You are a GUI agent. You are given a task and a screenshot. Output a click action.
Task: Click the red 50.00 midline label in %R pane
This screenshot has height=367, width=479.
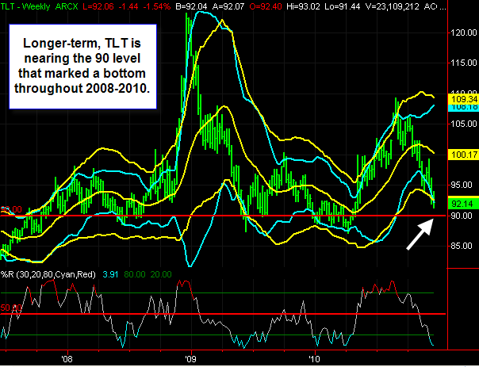(x=11, y=307)
